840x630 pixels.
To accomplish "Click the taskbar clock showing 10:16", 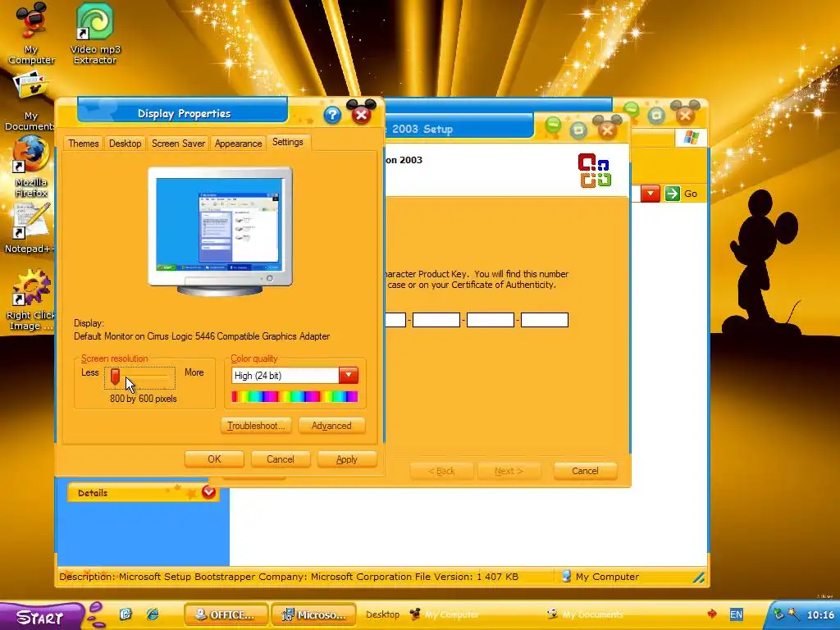I will [x=820, y=614].
